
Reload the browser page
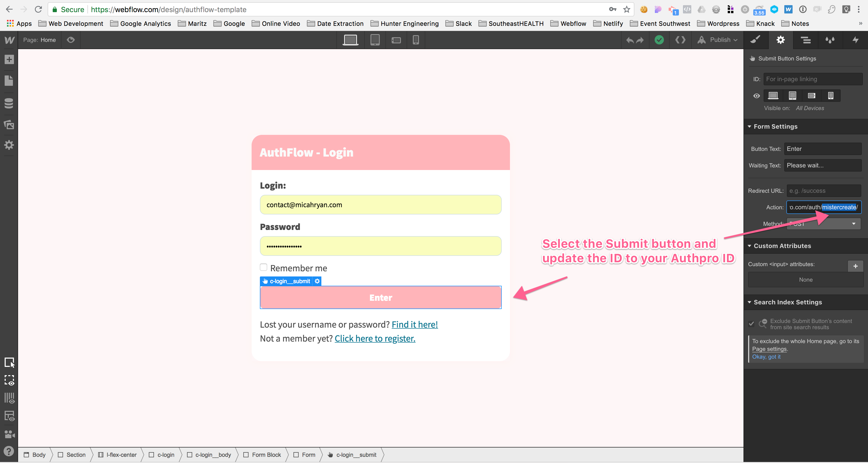pos(38,10)
